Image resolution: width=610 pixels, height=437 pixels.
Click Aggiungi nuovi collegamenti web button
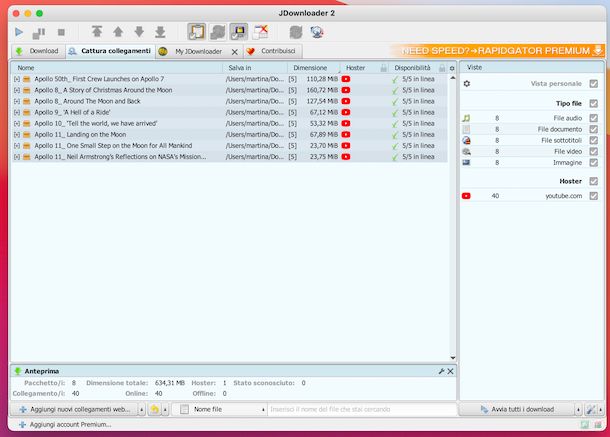75,409
